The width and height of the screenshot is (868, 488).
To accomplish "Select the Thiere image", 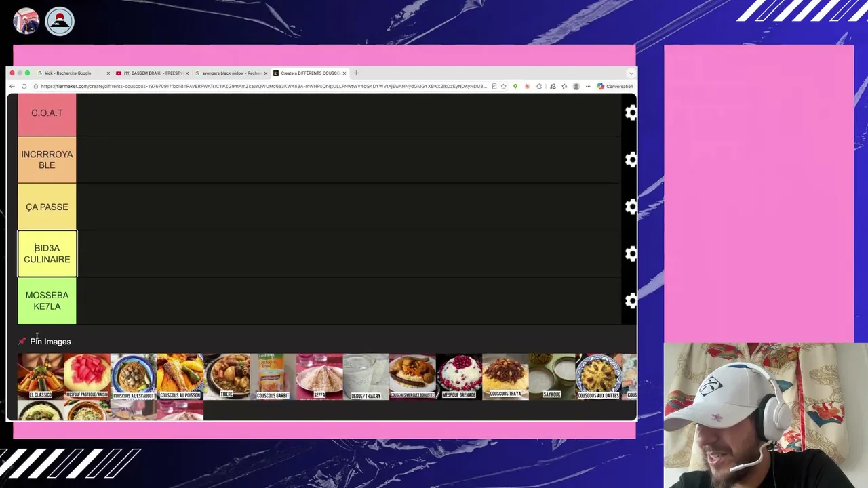I will [x=226, y=376].
